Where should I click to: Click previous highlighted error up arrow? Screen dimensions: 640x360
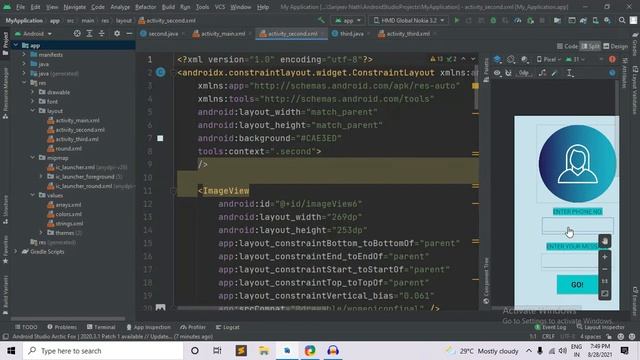(463, 59)
